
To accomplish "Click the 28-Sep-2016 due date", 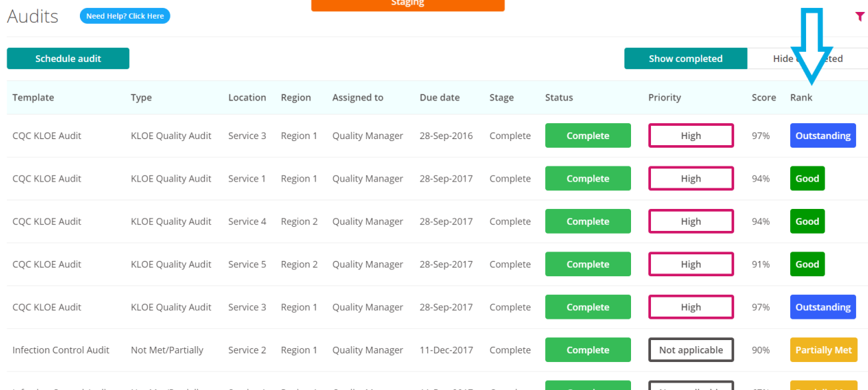I will [446, 136].
